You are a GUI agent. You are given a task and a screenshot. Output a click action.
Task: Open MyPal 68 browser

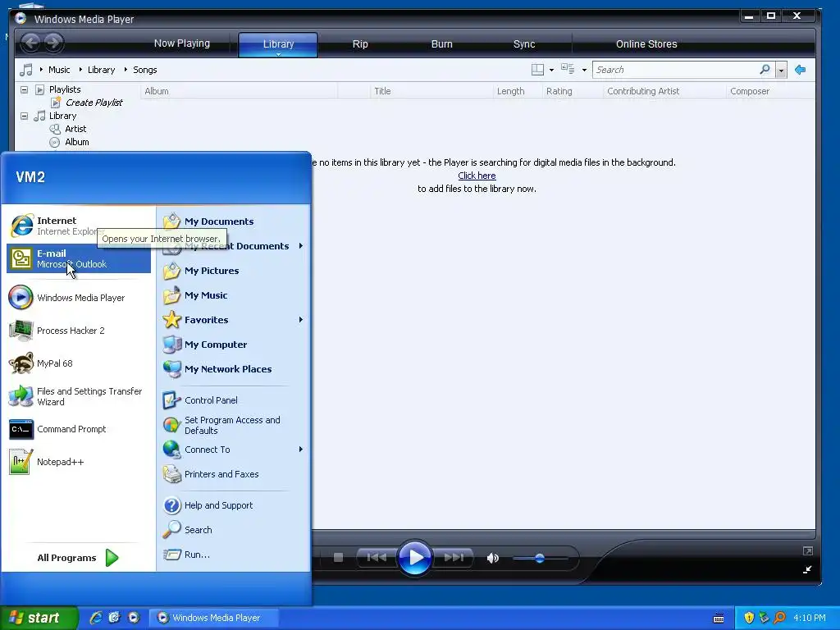pyautogui.click(x=78, y=363)
